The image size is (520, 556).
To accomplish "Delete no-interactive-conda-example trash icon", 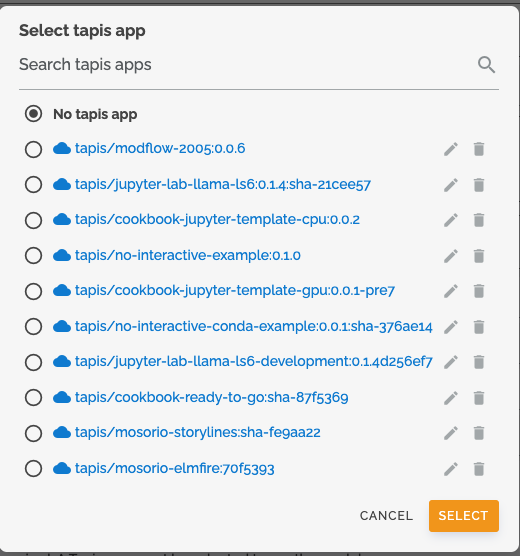I will (479, 327).
